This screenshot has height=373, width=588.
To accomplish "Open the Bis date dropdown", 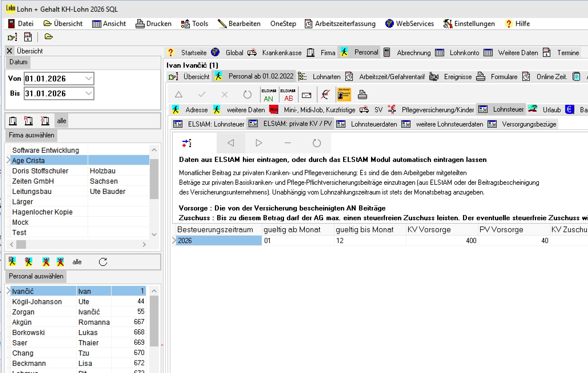I will [89, 93].
